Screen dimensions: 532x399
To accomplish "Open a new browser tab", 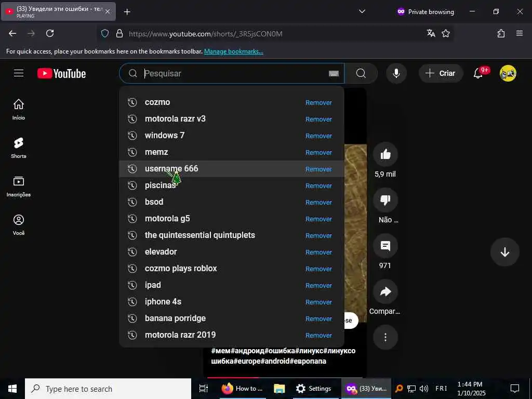I will click(127, 12).
